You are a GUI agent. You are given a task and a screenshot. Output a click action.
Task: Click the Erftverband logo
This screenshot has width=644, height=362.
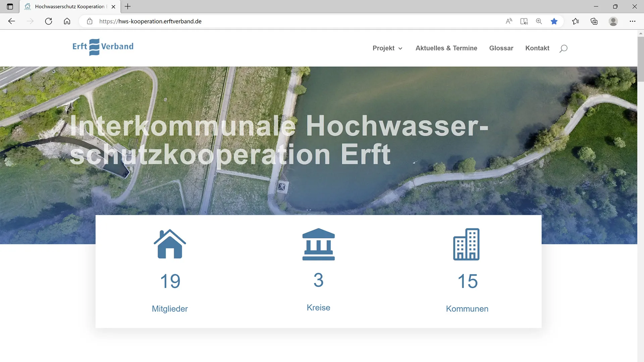pos(103,47)
